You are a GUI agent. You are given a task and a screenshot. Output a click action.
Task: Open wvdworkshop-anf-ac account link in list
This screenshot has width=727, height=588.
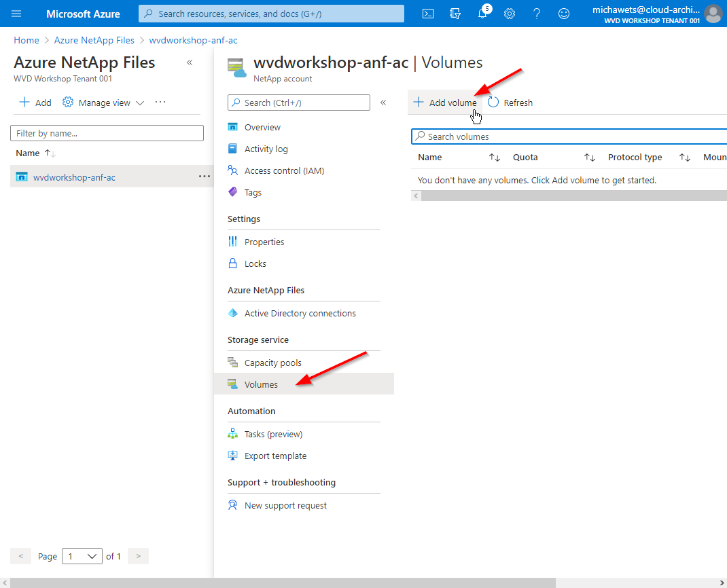74,177
